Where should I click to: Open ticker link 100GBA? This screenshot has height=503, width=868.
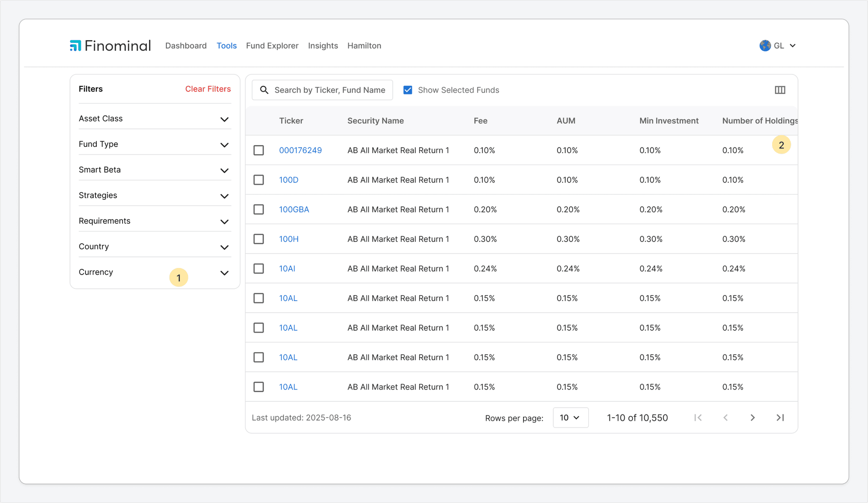[x=294, y=209]
